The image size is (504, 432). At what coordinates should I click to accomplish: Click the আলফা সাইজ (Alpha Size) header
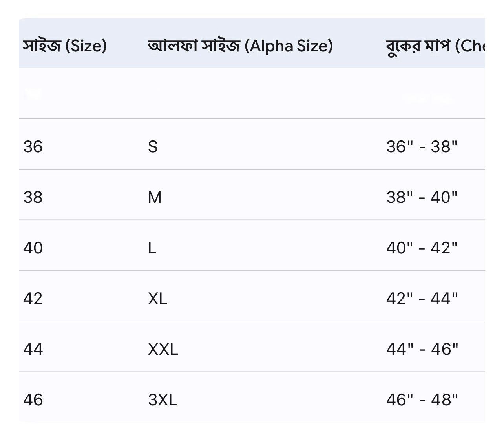point(240,46)
